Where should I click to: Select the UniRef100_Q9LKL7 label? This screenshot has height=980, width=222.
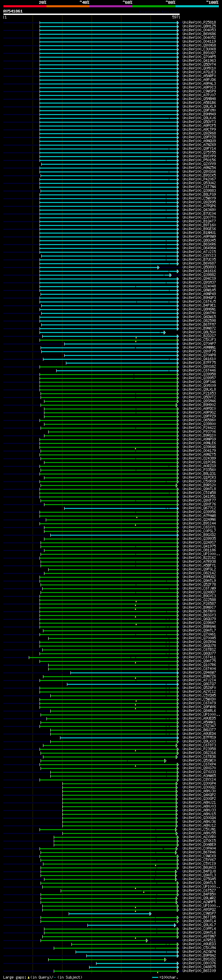click(x=199, y=925)
